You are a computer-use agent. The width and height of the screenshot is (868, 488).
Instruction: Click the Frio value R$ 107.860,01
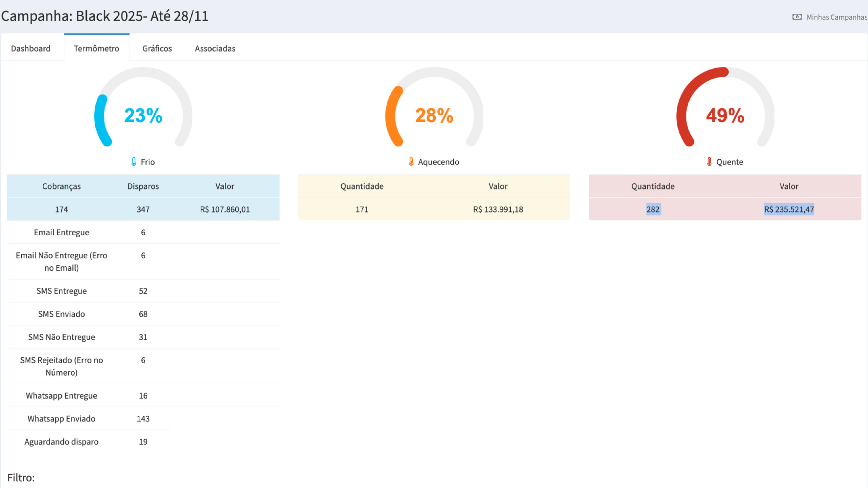(x=225, y=209)
